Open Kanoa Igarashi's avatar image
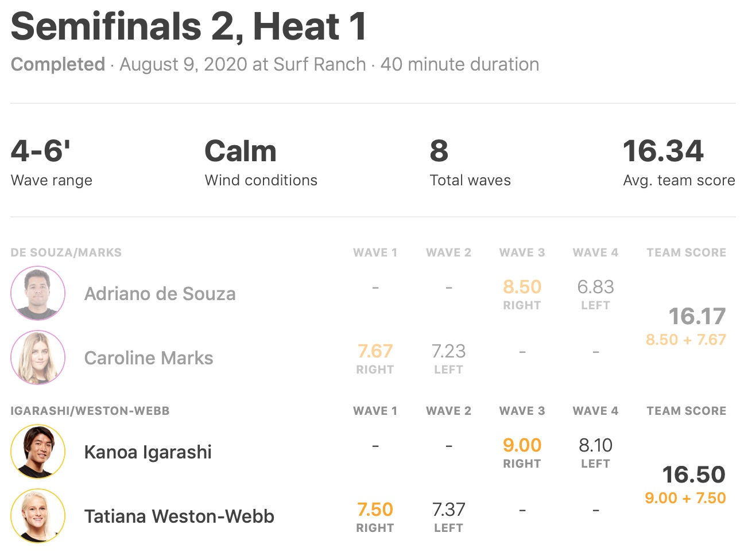The width and height of the screenshot is (744, 560). [38, 452]
